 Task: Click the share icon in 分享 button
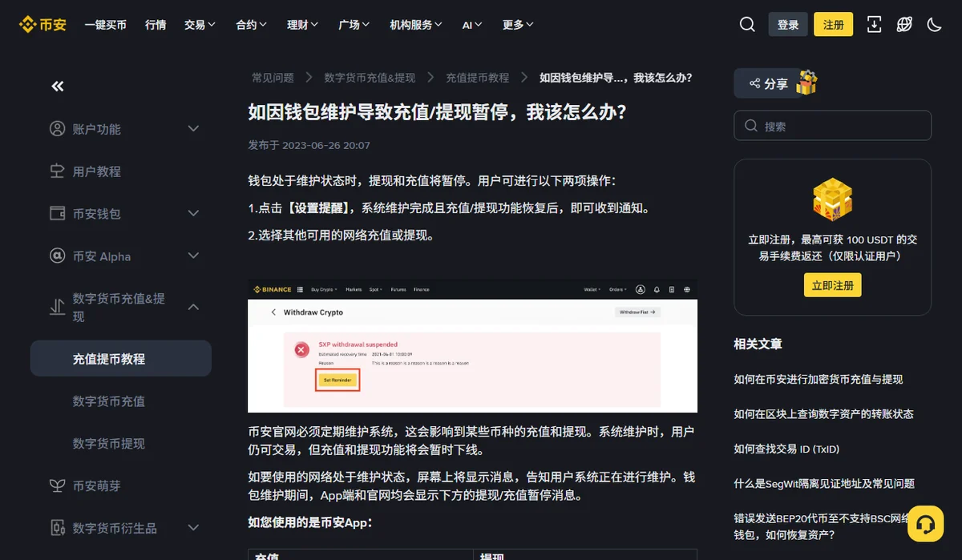point(754,83)
